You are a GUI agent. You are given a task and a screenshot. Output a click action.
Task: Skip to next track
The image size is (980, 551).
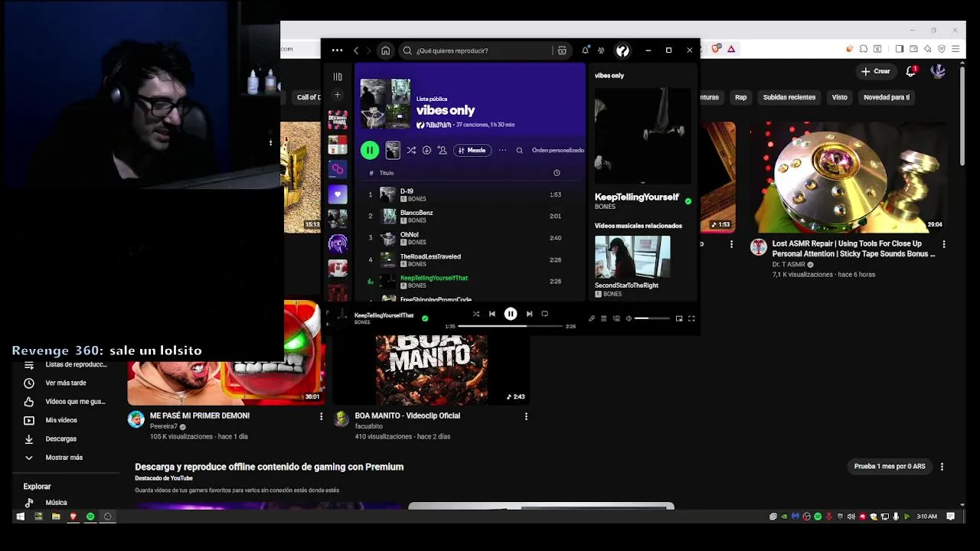click(529, 314)
